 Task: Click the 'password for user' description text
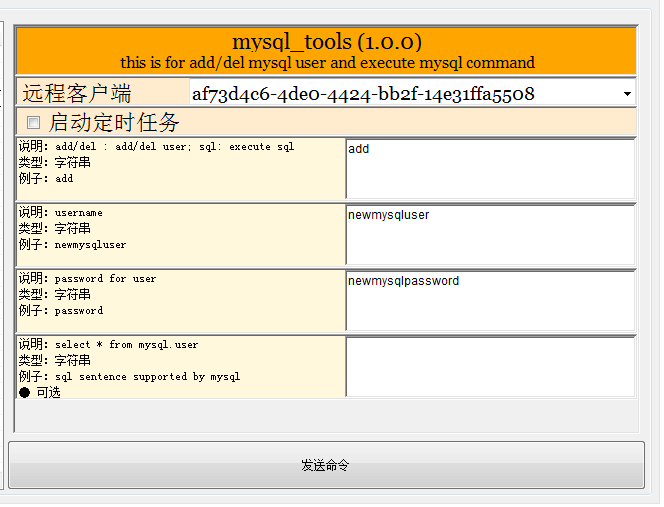pos(105,279)
